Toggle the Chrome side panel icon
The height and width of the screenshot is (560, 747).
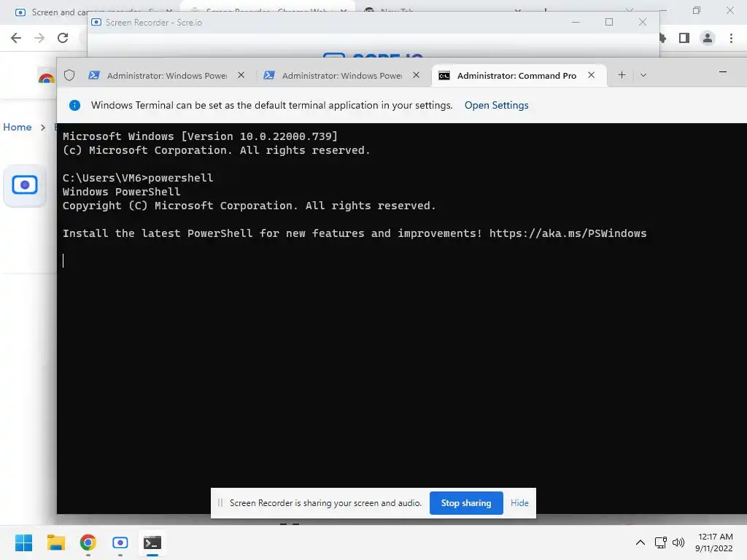[684, 38]
